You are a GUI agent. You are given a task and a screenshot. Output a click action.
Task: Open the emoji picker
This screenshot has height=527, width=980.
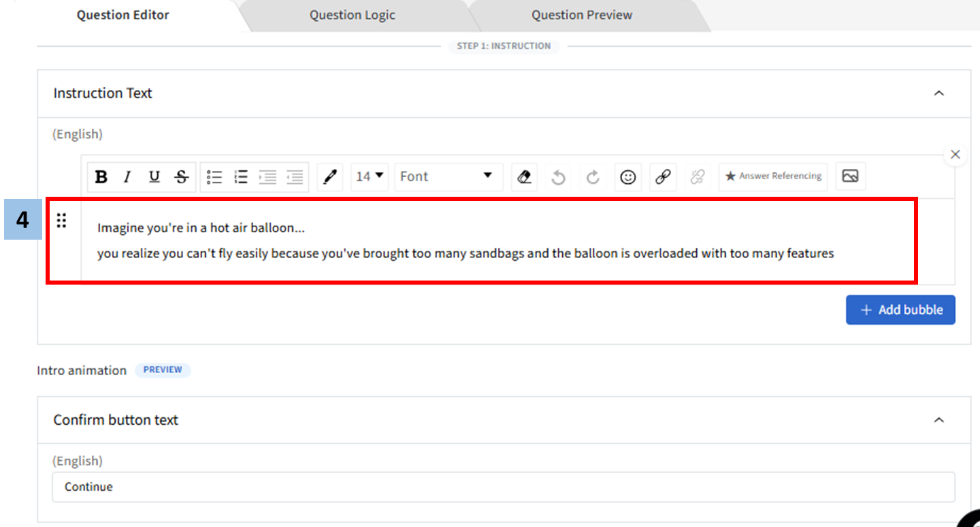pyautogui.click(x=627, y=177)
